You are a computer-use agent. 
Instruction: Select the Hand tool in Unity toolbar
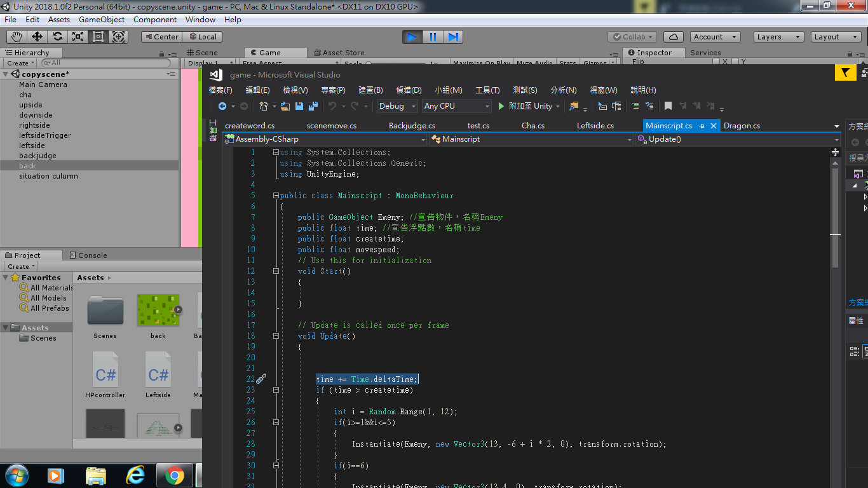[x=16, y=36]
